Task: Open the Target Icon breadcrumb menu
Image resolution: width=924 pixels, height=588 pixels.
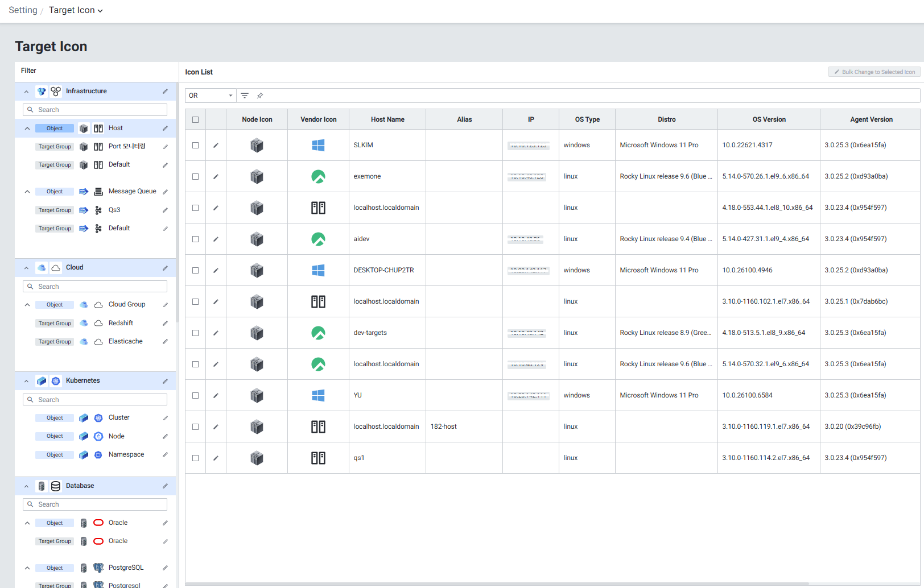Action: [x=76, y=10]
